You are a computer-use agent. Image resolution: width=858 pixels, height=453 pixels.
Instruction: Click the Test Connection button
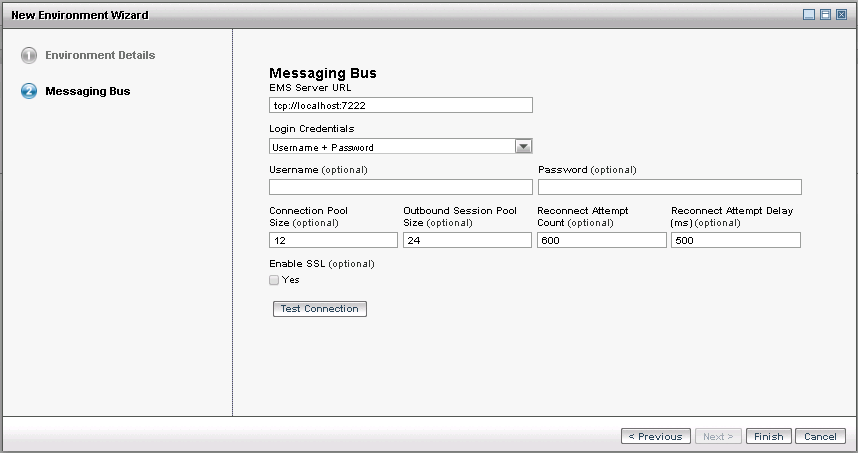[320, 309]
